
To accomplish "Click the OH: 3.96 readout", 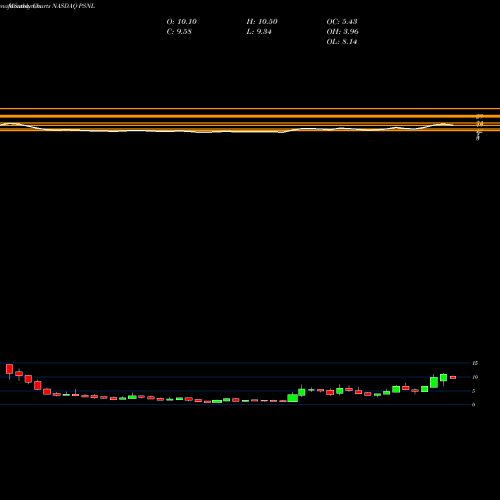I will (x=343, y=32).
